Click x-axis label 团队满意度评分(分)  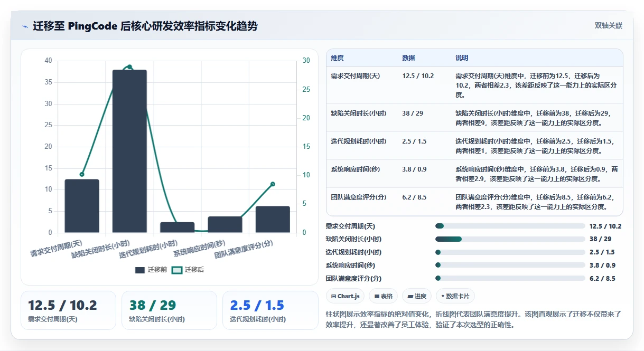pyautogui.click(x=244, y=249)
